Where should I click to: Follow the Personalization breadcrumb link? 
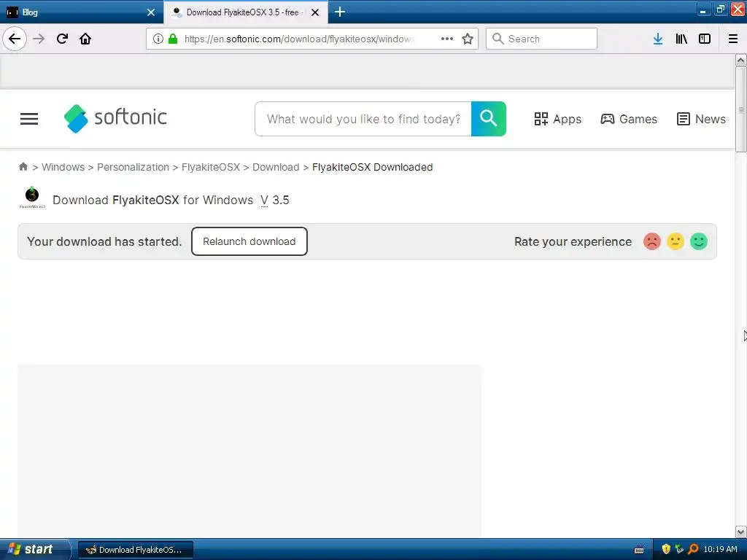coord(133,167)
